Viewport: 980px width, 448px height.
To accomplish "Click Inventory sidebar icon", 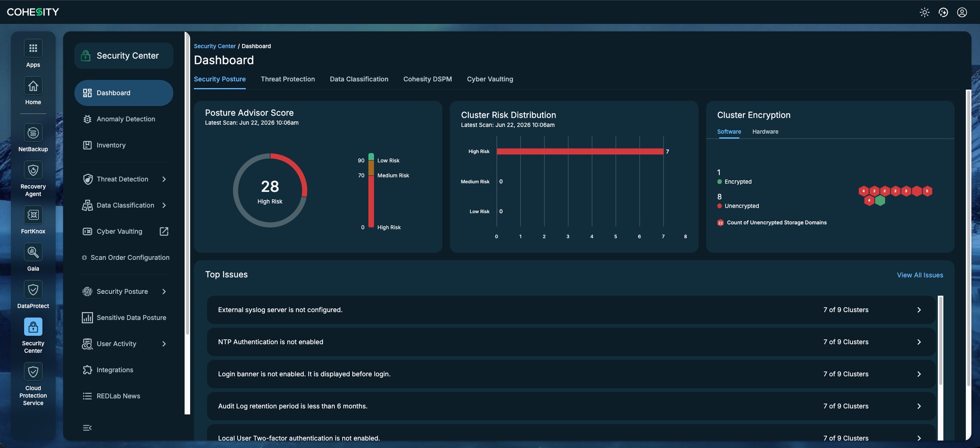I will [x=87, y=145].
